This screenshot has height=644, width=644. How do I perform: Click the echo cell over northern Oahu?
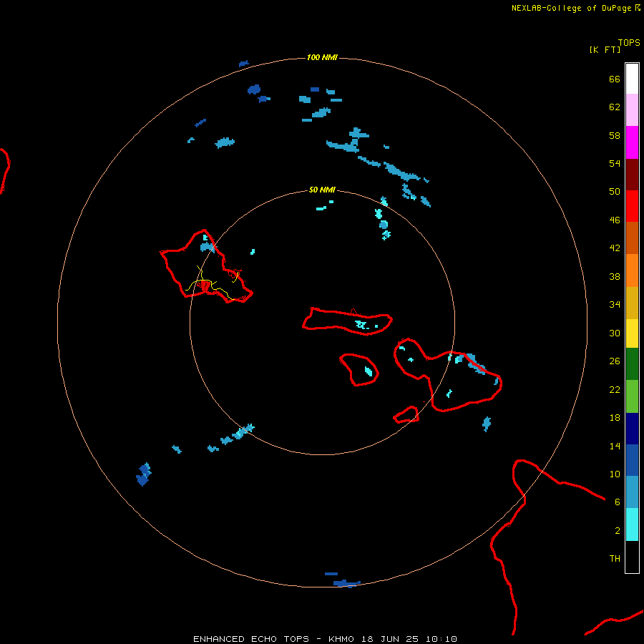tap(207, 248)
